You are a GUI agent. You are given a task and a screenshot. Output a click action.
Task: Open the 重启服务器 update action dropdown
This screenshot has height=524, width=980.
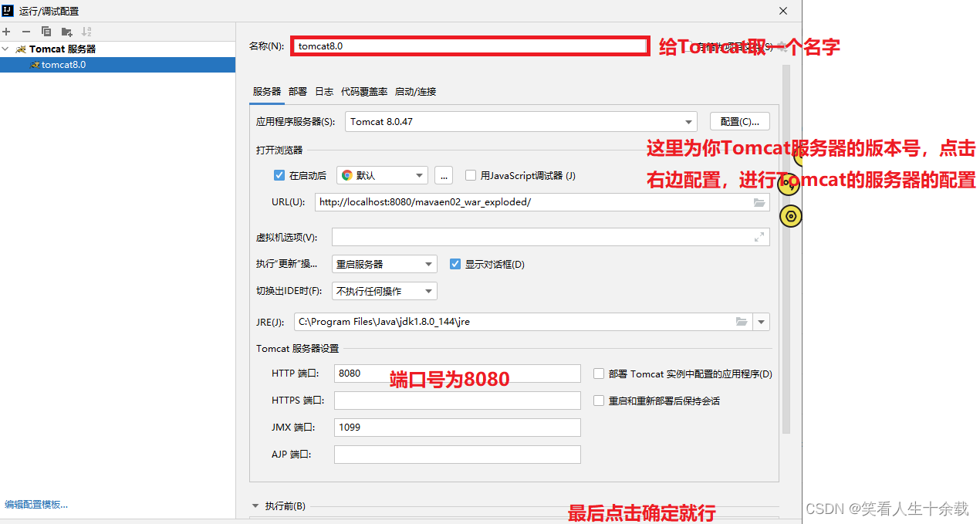pos(384,264)
